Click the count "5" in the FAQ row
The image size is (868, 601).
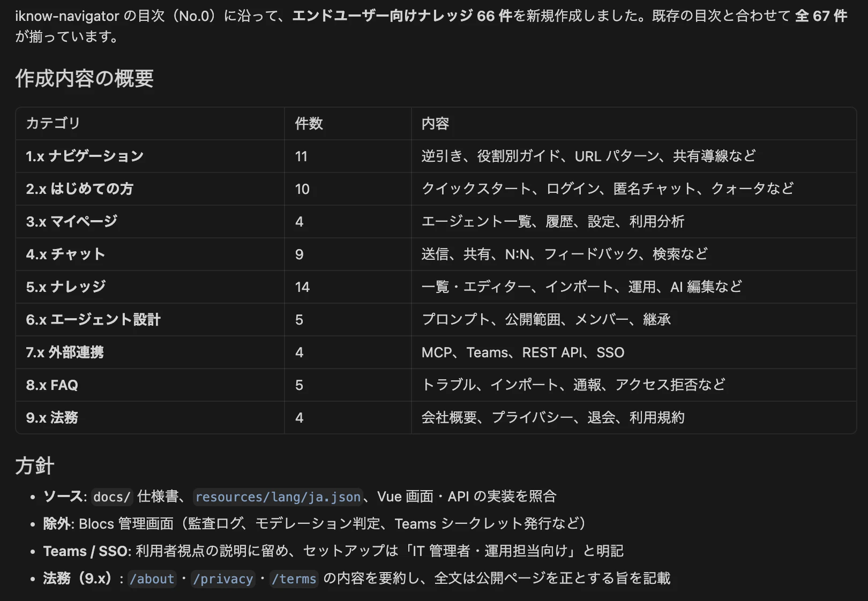[299, 385]
